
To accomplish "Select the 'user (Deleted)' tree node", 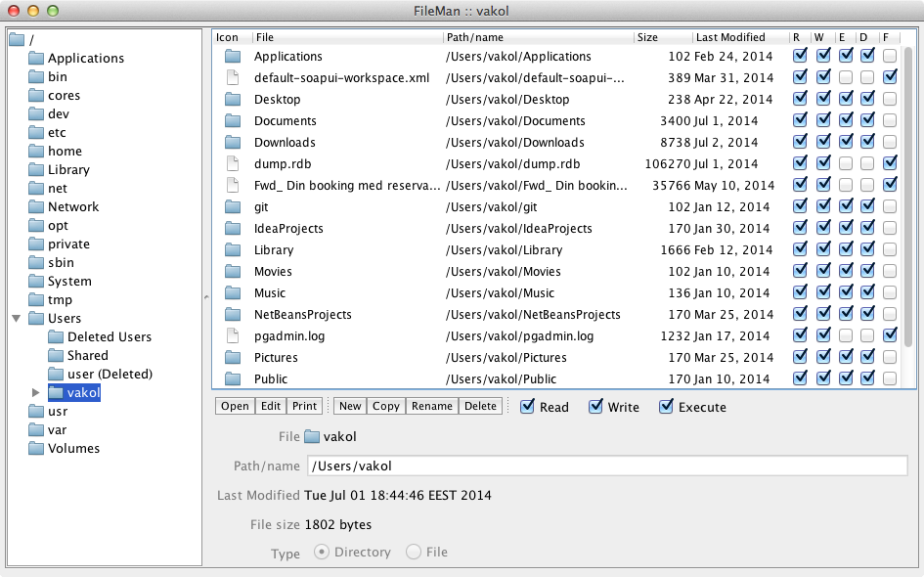I will (110, 375).
